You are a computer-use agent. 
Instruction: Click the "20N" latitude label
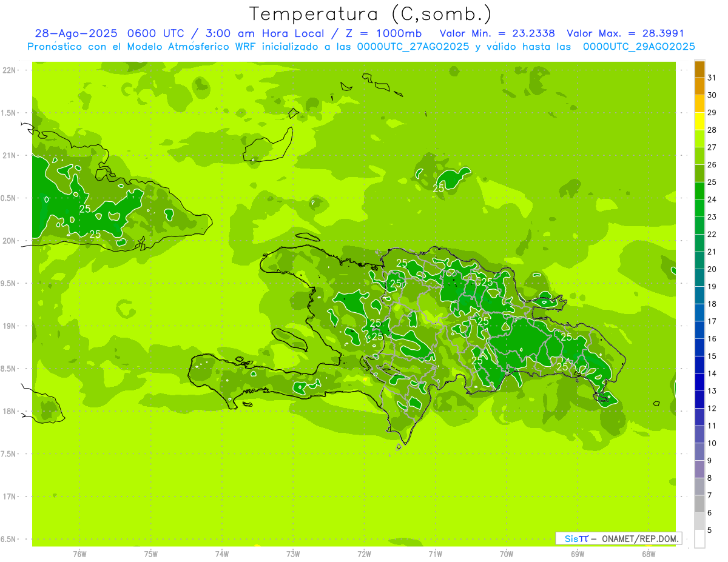(x=10, y=241)
